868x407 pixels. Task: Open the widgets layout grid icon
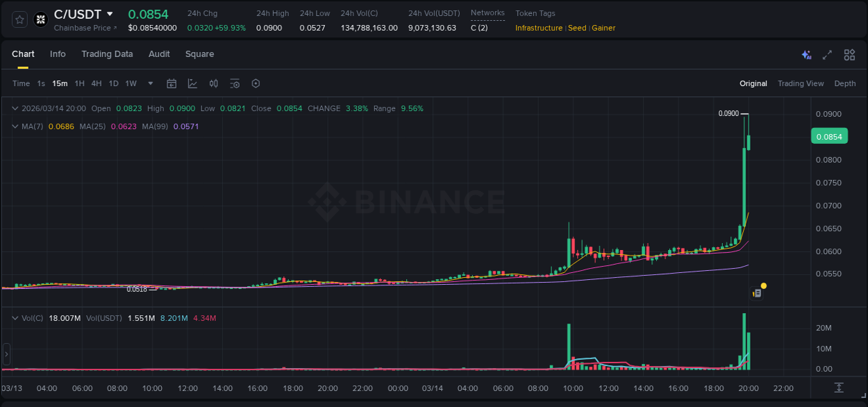[849, 54]
